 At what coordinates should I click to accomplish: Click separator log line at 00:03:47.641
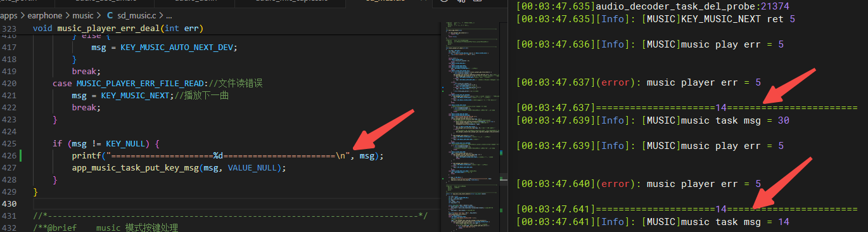(687, 209)
